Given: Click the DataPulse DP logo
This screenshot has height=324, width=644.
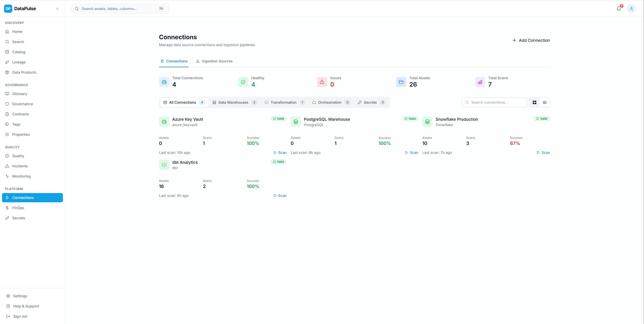Looking at the screenshot, I should click(8, 9).
